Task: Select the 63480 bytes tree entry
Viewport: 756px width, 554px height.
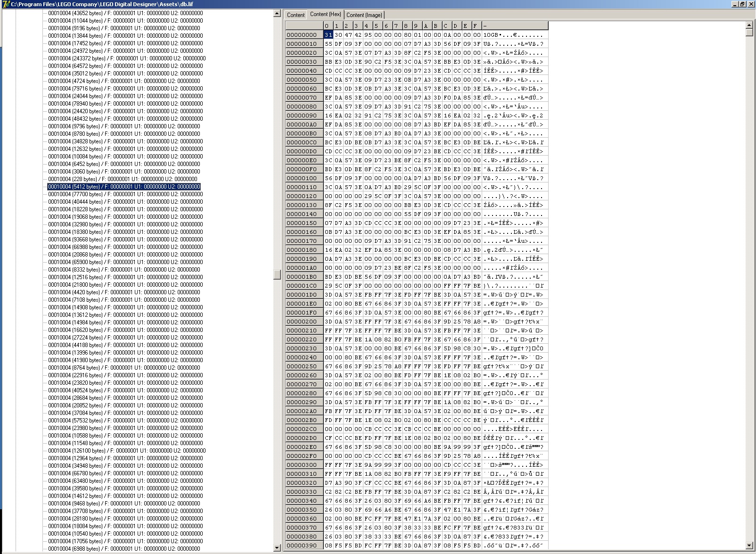Action: pos(125,481)
